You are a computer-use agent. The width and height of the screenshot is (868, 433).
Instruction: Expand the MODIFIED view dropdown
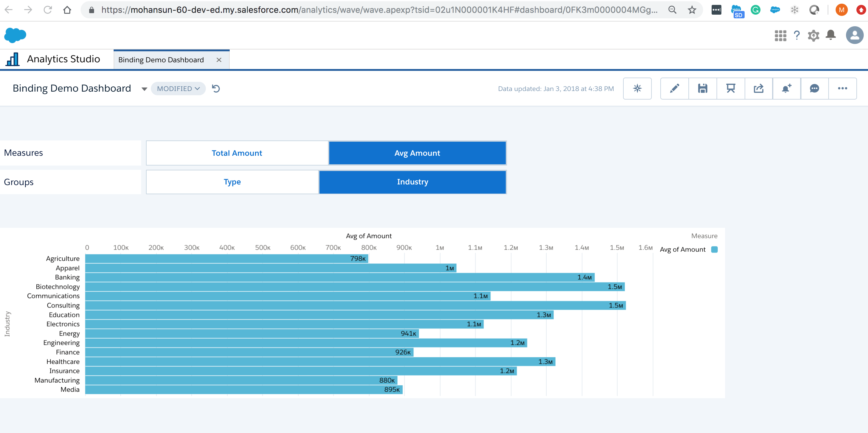click(x=178, y=89)
